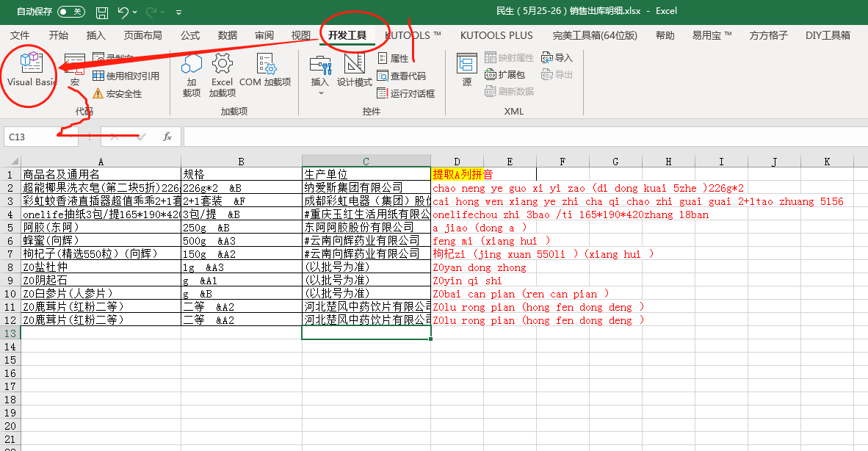Open the 加载项 add-ins button

pos(192,75)
